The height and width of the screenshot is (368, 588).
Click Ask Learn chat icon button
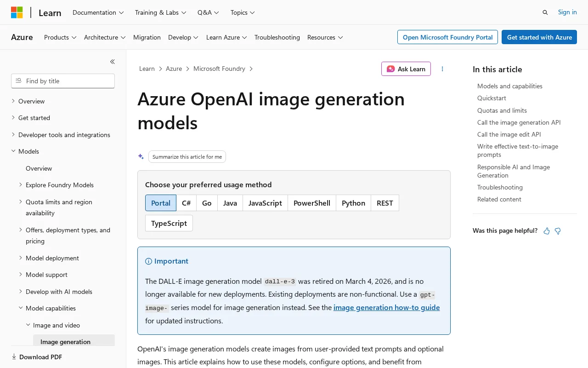click(x=406, y=69)
